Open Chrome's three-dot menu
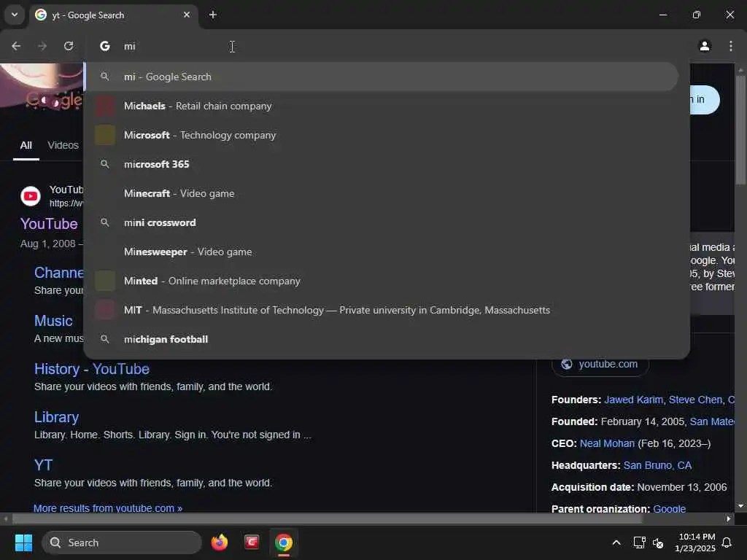Viewport: 747px width, 560px height. tap(731, 46)
